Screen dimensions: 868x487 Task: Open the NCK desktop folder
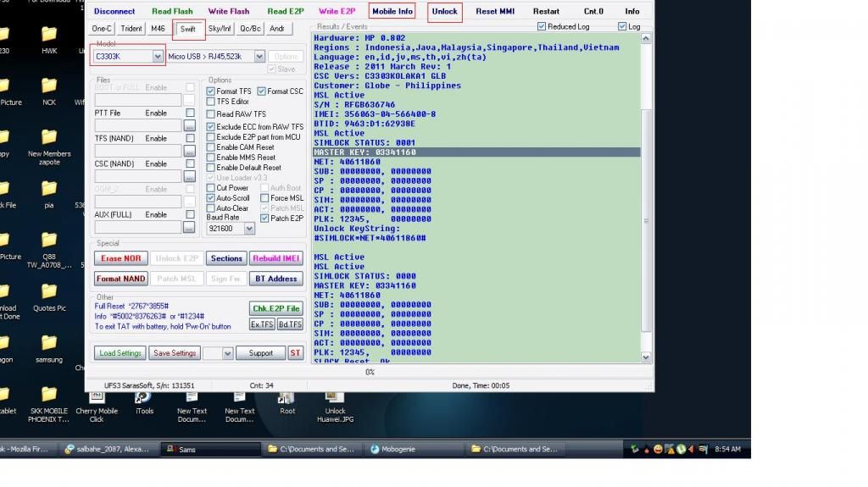coord(49,86)
